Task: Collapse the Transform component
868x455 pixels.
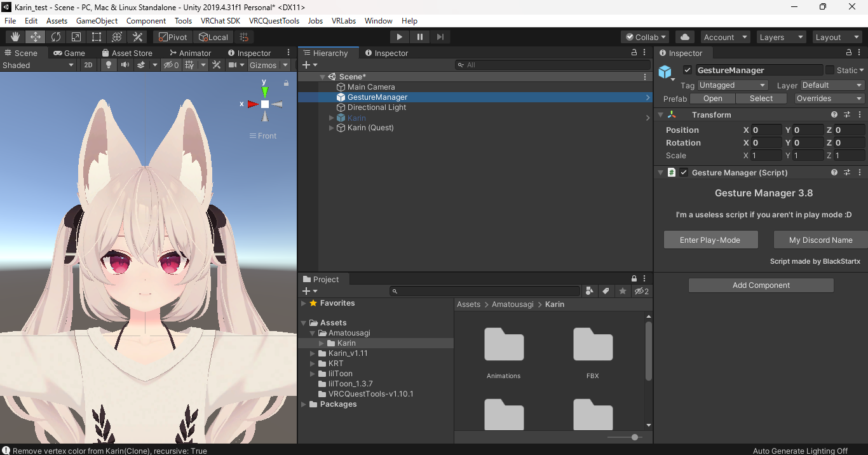Action: point(660,115)
